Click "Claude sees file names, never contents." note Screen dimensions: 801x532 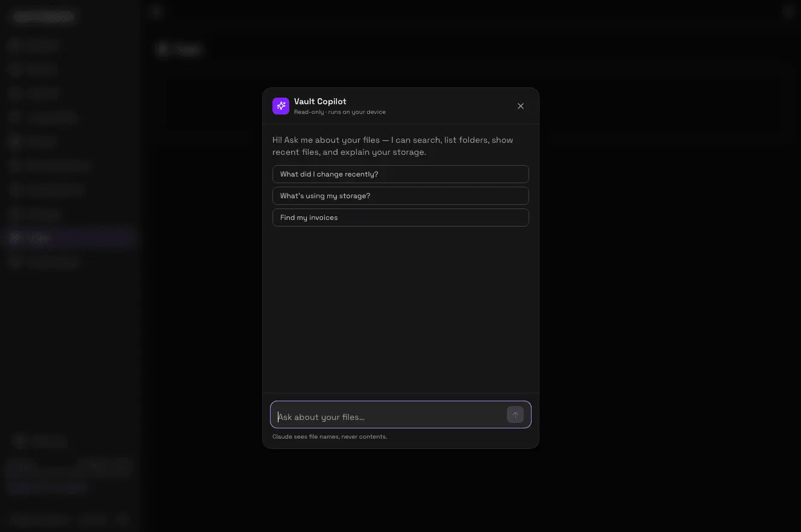(330, 437)
